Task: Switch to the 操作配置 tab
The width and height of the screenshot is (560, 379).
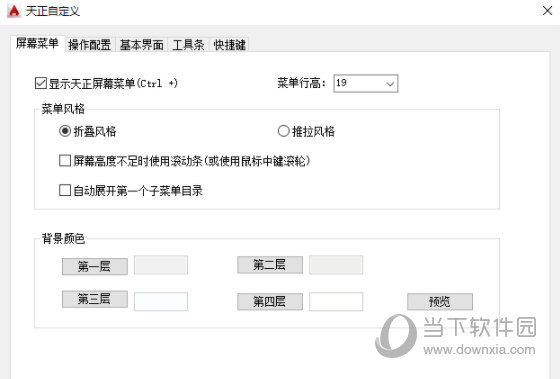Action: pyautogui.click(x=89, y=45)
